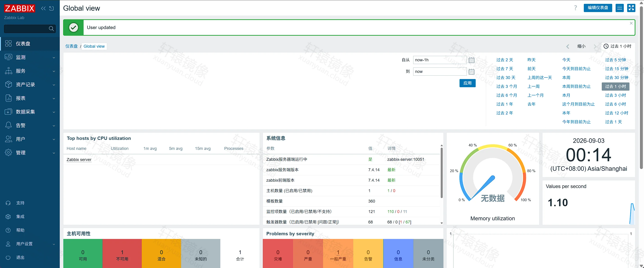Click the 仪表盘 sidebar icon
This screenshot has width=644, height=268.
click(x=8, y=44)
